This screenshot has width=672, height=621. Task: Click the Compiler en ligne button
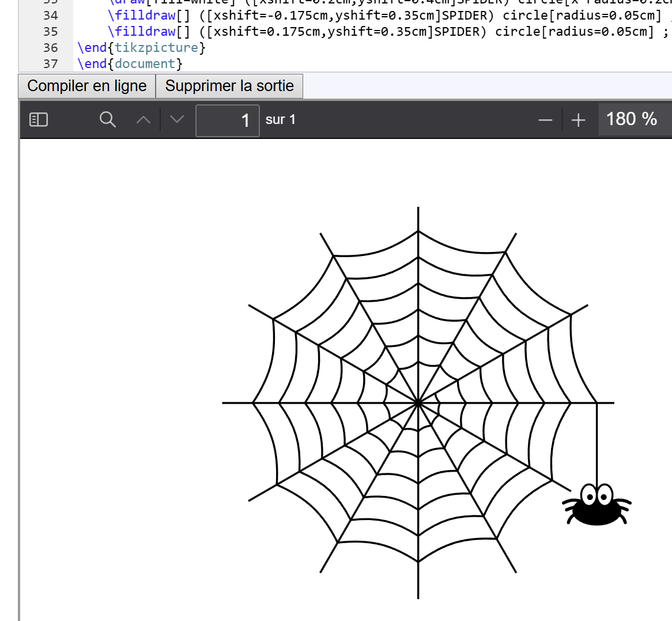(86, 86)
